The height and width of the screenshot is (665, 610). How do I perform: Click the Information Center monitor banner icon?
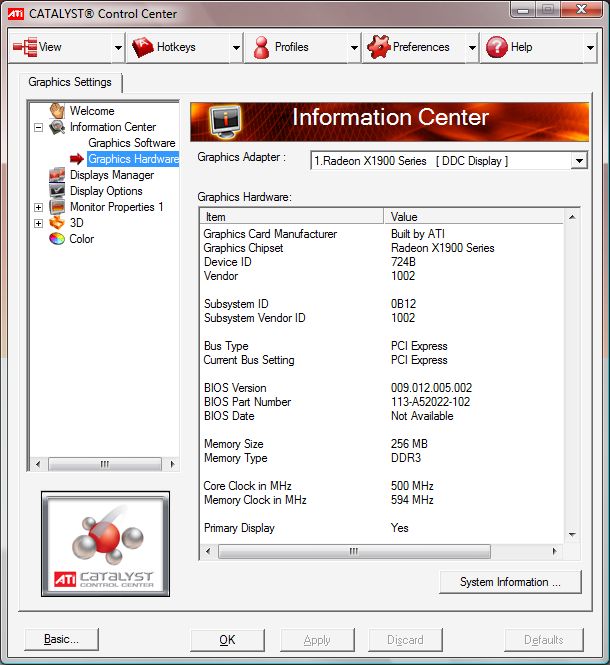pos(226,122)
